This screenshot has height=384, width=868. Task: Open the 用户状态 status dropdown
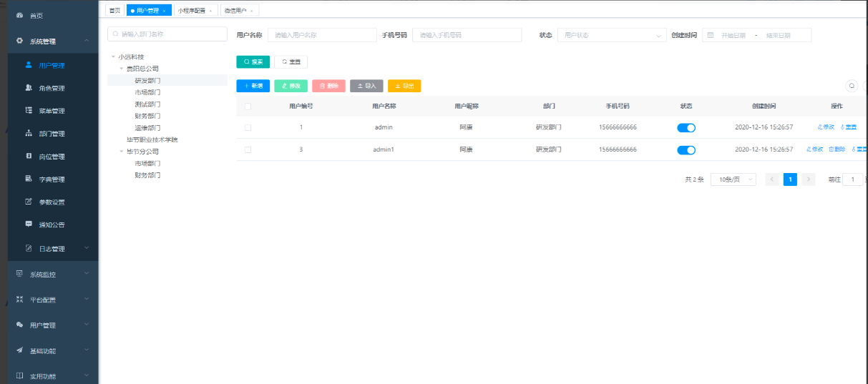click(x=612, y=35)
